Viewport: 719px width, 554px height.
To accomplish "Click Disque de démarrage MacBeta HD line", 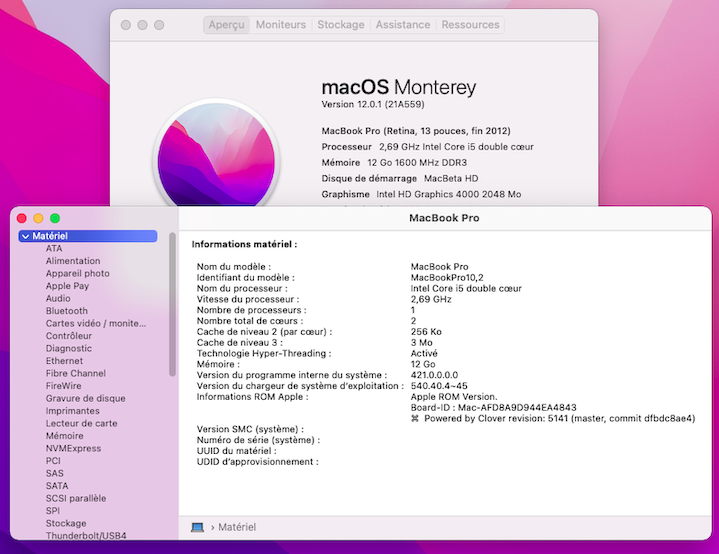I will pyautogui.click(x=400, y=178).
